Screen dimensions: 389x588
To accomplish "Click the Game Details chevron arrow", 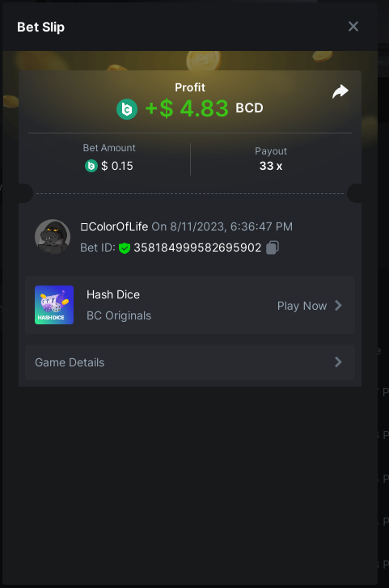I will pyautogui.click(x=338, y=362).
